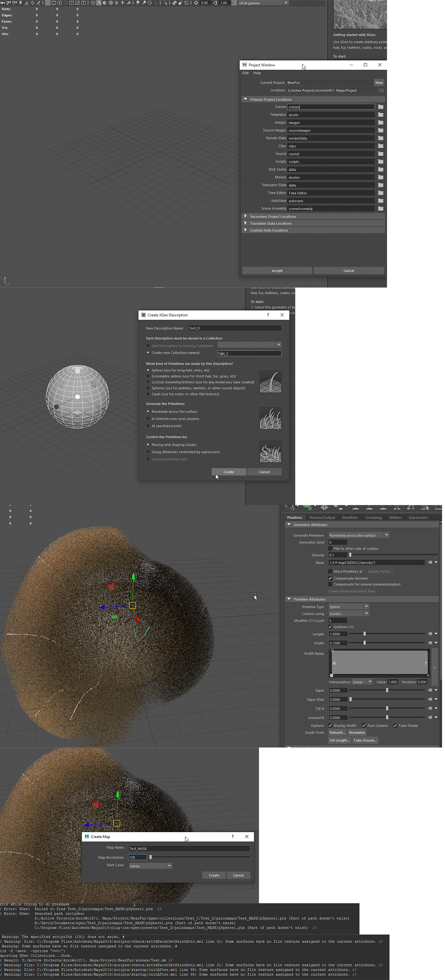The image size is (445, 980).
Task: Click Rebuild guide tool button
Action: 337,732
